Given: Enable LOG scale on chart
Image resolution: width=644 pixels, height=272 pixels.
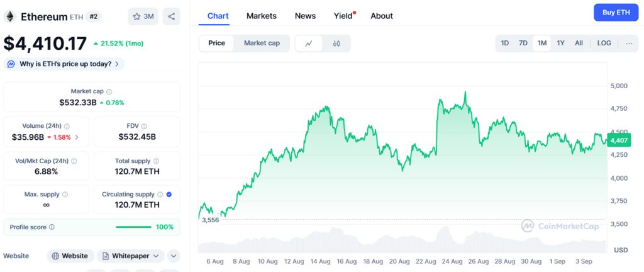Looking at the screenshot, I should (604, 43).
